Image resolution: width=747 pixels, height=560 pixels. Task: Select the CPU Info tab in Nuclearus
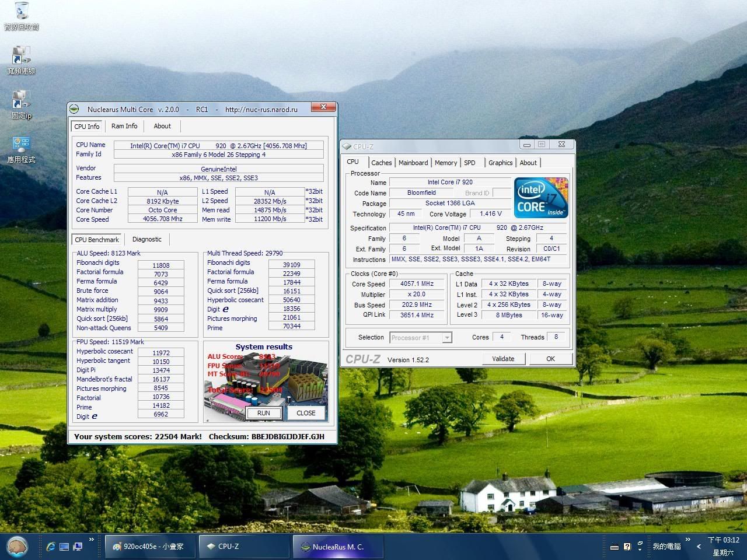tap(87, 126)
